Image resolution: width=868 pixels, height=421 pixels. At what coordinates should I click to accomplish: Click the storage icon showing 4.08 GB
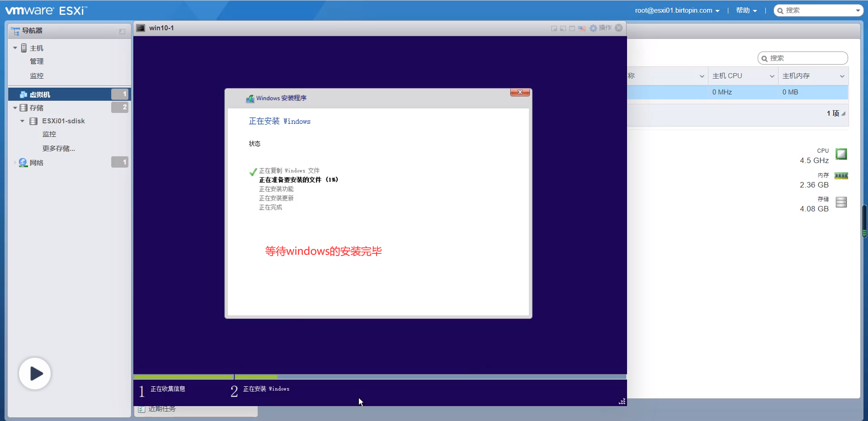pyautogui.click(x=841, y=202)
